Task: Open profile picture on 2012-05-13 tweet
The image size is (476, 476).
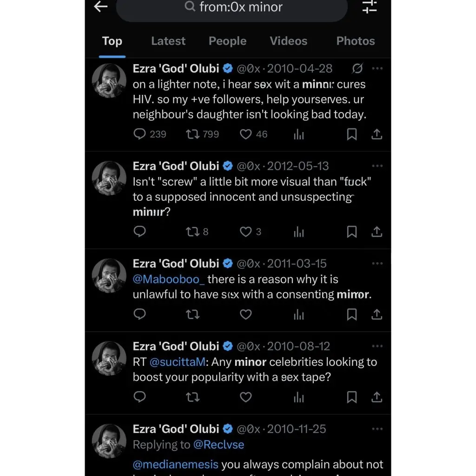Action: [x=109, y=178]
